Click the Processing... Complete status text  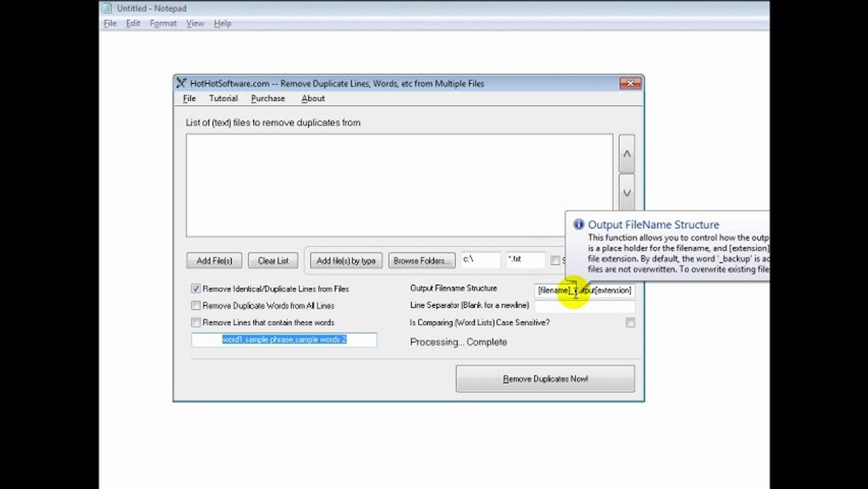point(458,342)
